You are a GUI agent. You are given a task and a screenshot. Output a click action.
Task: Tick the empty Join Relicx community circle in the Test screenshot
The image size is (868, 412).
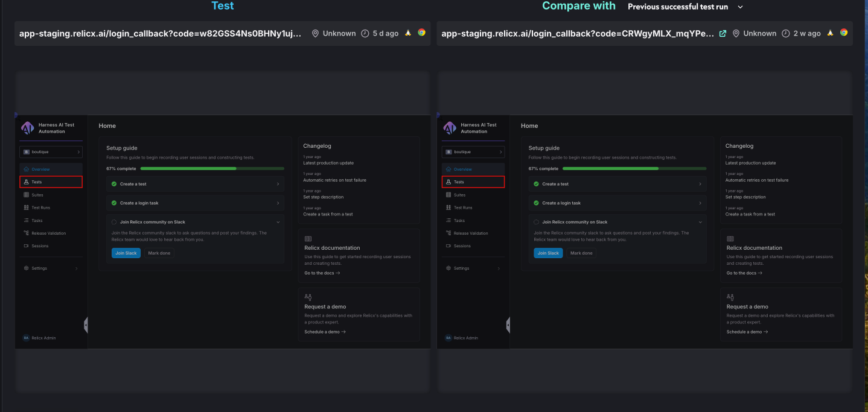pos(114,222)
